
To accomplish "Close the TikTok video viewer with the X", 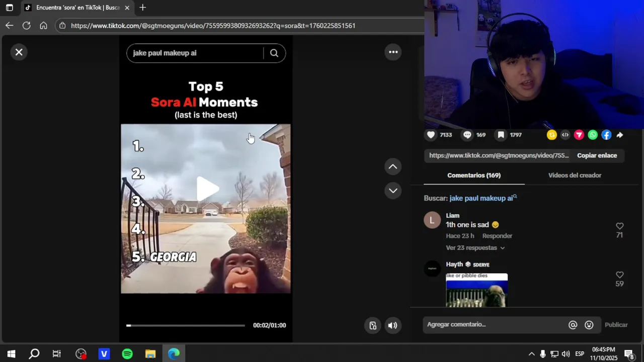I will coord(19,52).
